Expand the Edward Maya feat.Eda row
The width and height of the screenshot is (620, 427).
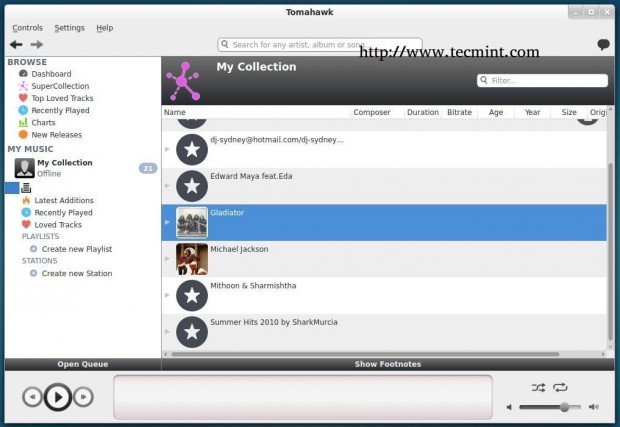[167, 186]
